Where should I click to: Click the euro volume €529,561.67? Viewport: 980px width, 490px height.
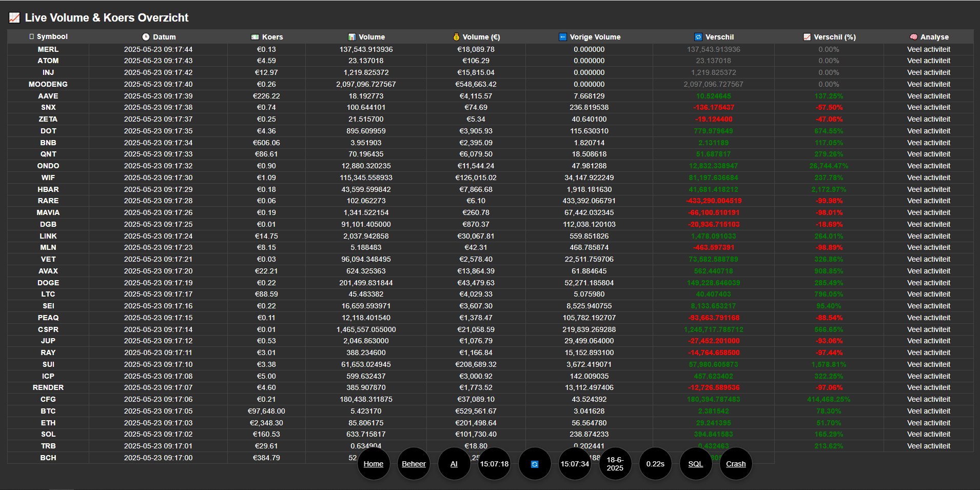[x=476, y=411]
